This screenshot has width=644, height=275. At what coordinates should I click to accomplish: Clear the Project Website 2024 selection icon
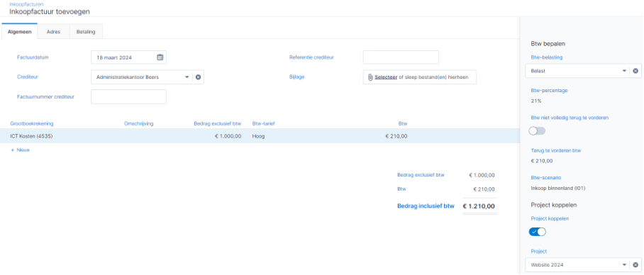[x=635, y=265]
